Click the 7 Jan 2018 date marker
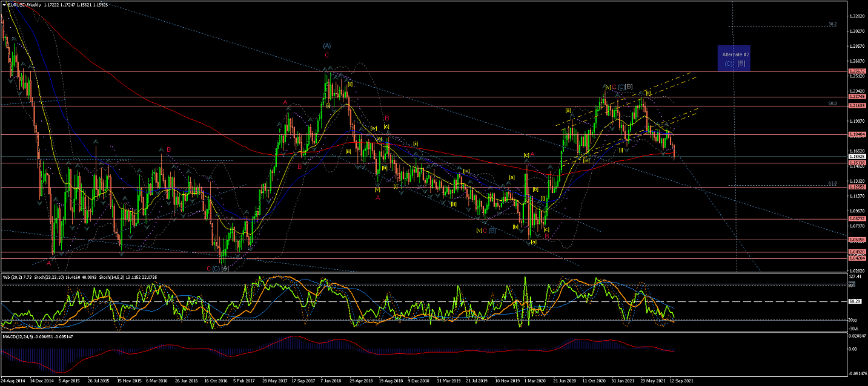 pyautogui.click(x=331, y=382)
